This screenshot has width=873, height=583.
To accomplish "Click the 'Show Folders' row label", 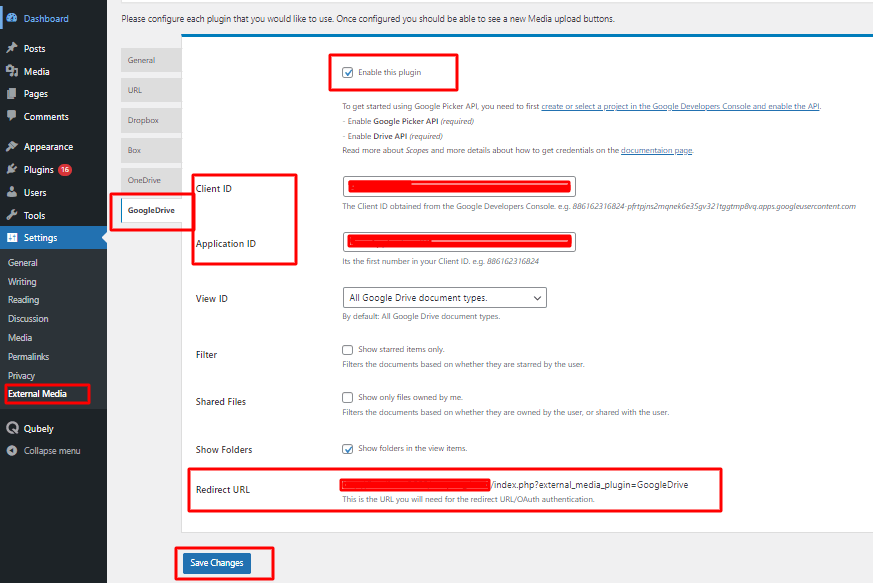I will point(224,449).
